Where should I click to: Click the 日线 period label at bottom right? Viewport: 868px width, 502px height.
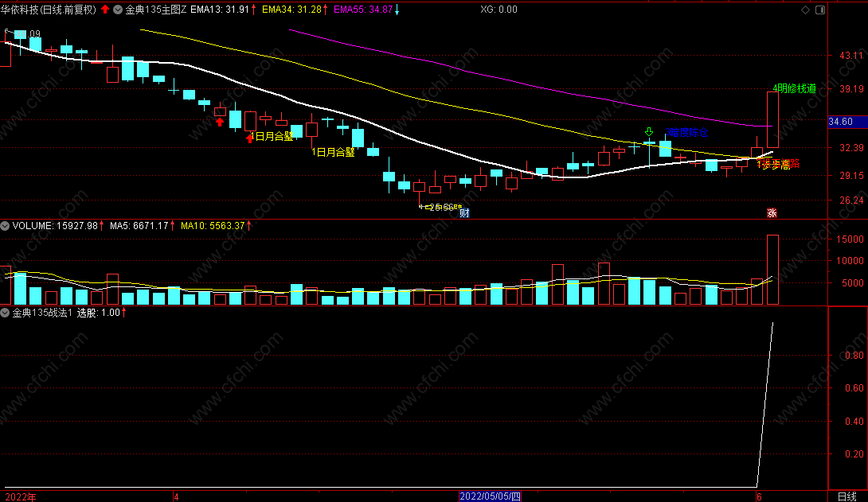(847, 496)
